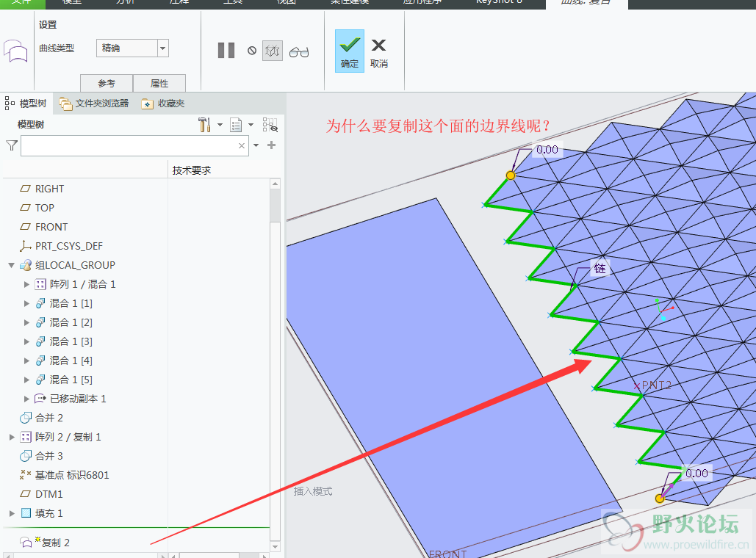Select the TOP datum plane
The height and width of the screenshot is (558, 756).
[37, 208]
